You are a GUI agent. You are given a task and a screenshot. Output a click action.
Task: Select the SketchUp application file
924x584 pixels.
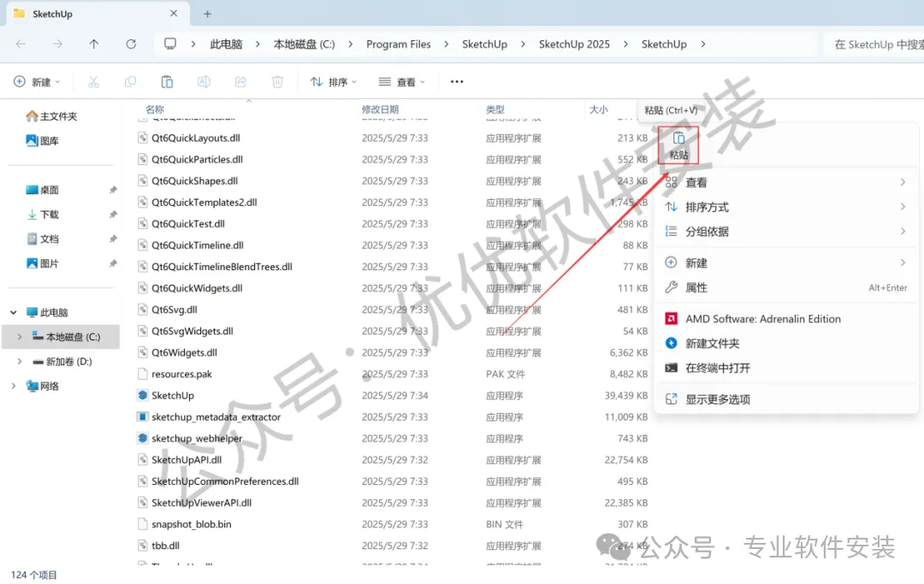173,396
